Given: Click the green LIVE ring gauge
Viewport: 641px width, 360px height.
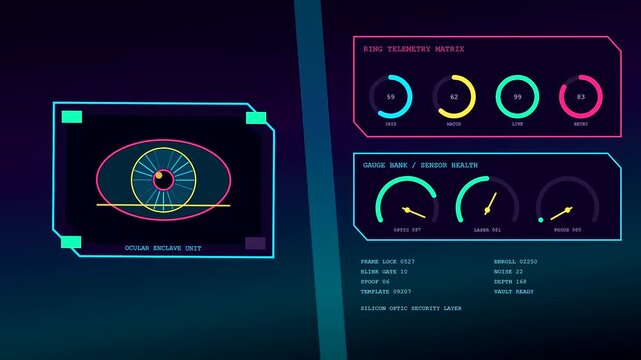Looking at the screenshot, I should pyautogui.click(x=518, y=96).
